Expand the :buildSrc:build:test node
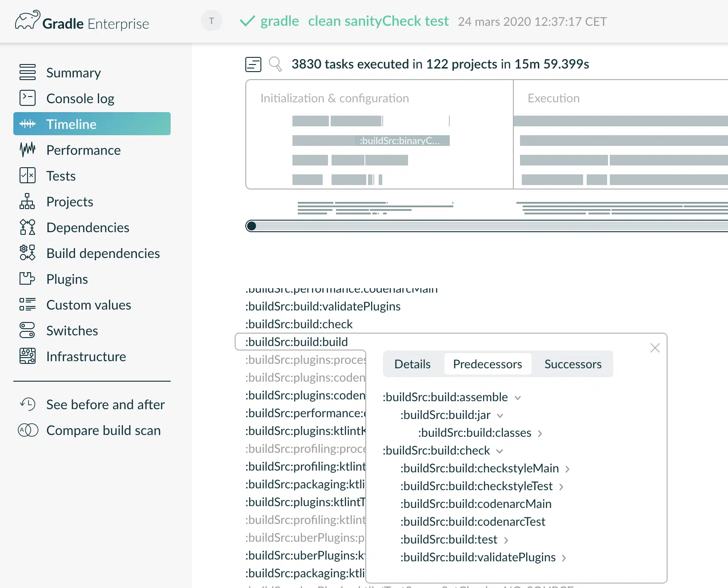This screenshot has width=728, height=588. 506,540
